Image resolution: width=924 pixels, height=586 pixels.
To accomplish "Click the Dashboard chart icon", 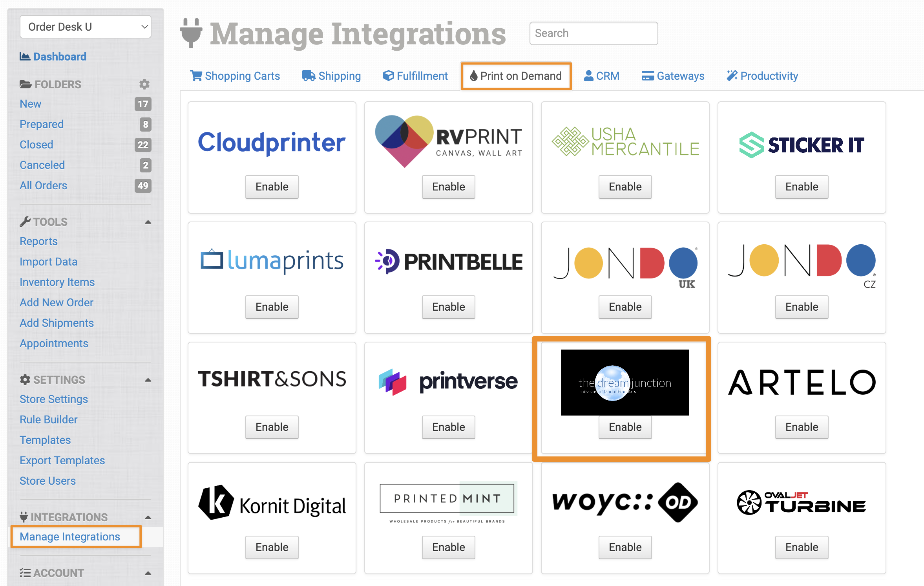I will pos(25,57).
